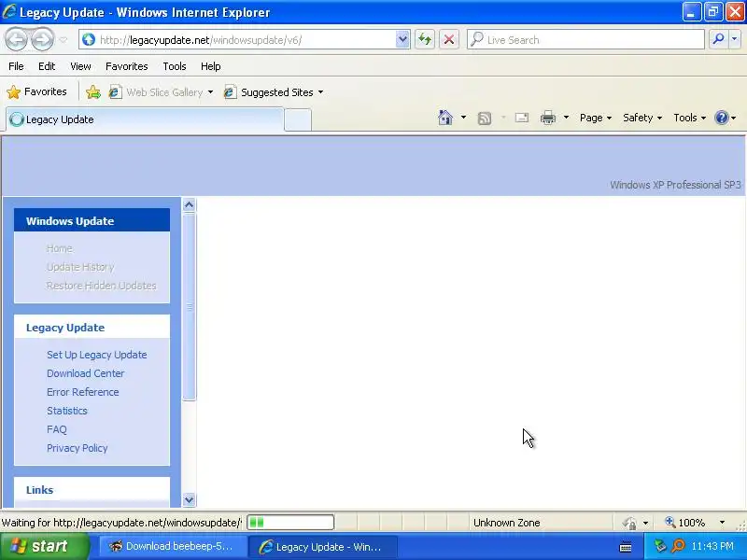The width and height of the screenshot is (747, 560).
Task: Click the Unknown Zone status entry
Action: pos(506,523)
